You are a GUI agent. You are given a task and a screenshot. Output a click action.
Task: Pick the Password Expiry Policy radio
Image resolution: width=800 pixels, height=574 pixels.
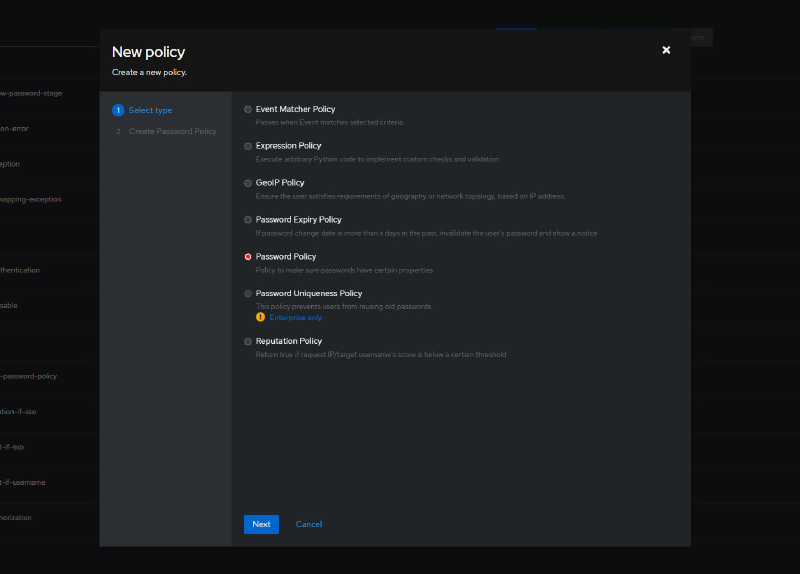coord(248,220)
